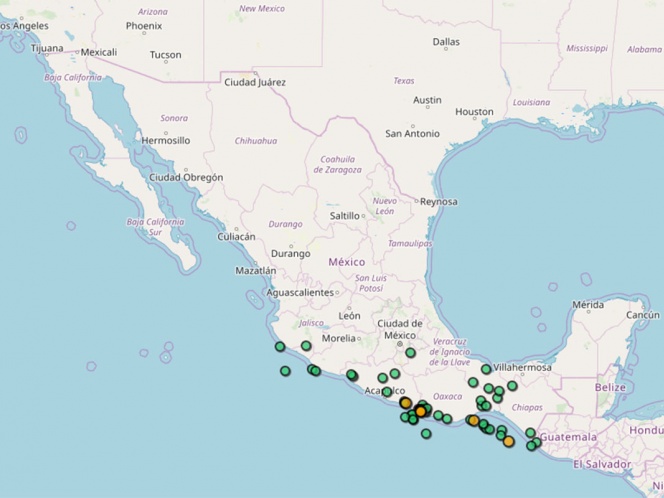Click green marker in ocean southwest of Jalisco
This screenshot has width=664, height=498.
point(285,371)
